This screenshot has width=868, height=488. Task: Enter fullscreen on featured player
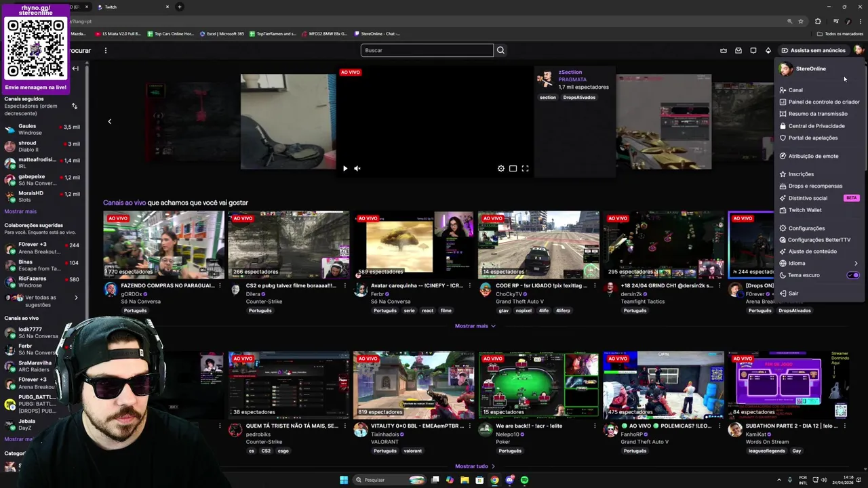pos(525,168)
